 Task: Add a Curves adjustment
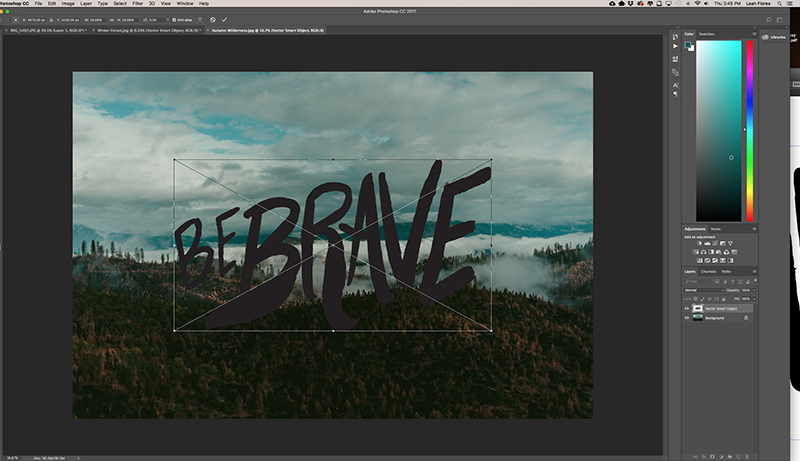(x=715, y=243)
